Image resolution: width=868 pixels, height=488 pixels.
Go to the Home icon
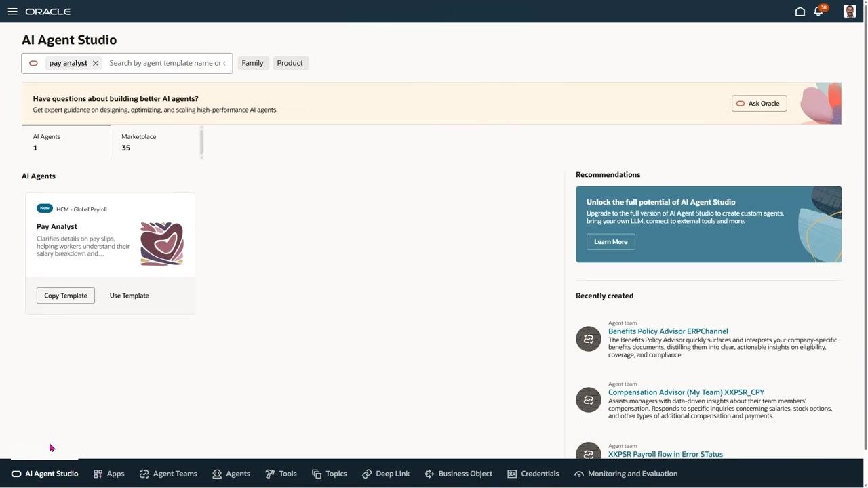point(800,12)
